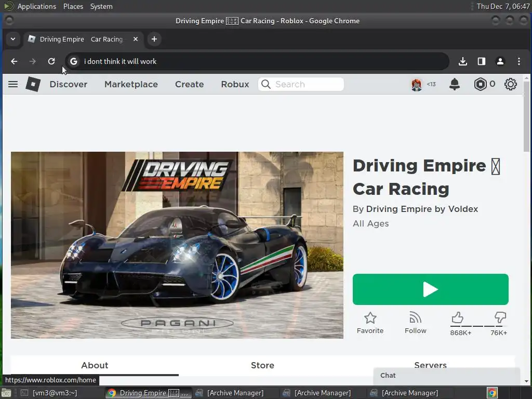Viewport: 532px width, 399px height.
Task: Click the search magnifier icon
Action: (266, 84)
